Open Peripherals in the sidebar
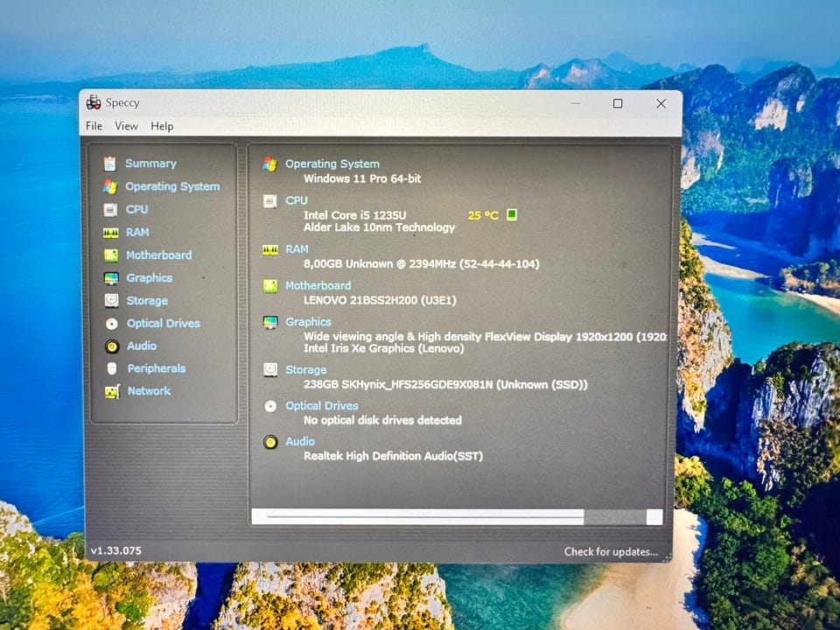The height and width of the screenshot is (630, 840). point(157,368)
